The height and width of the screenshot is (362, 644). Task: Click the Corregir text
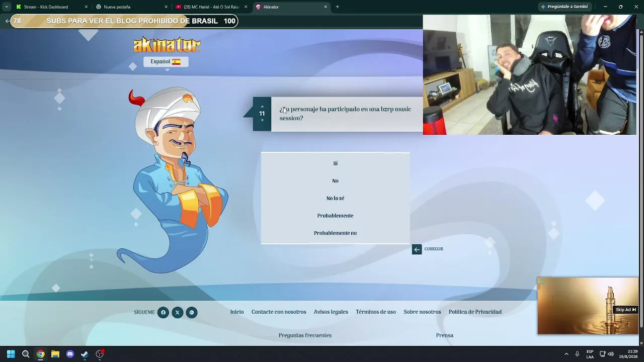click(434, 249)
